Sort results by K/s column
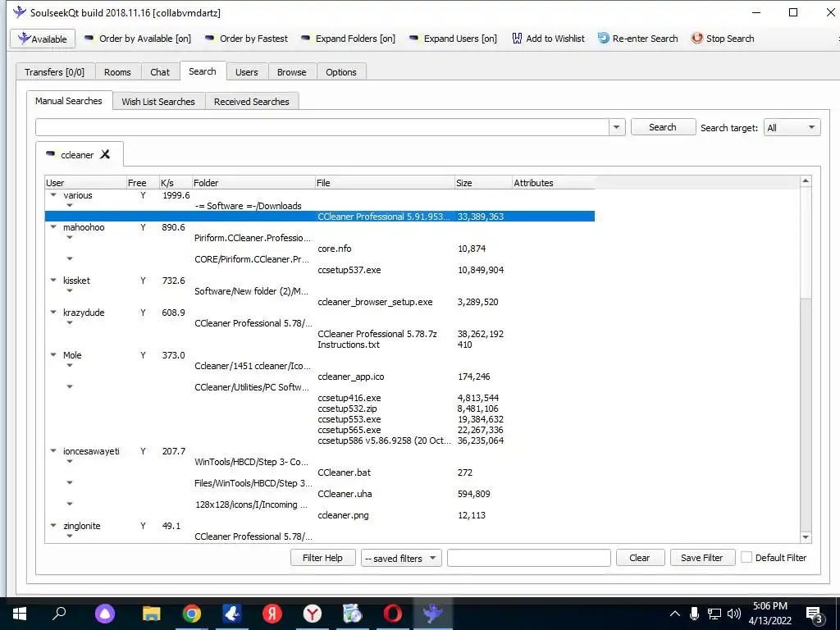The width and height of the screenshot is (840, 630). (x=176, y=183)
